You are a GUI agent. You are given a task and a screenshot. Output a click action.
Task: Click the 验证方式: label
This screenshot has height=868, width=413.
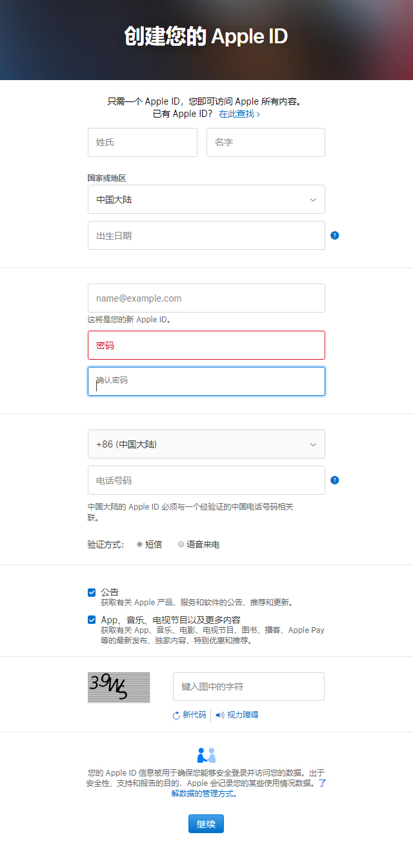coord(106,544)
